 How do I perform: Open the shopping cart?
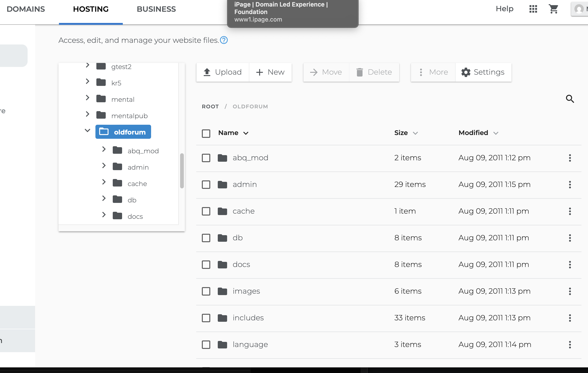553,9
